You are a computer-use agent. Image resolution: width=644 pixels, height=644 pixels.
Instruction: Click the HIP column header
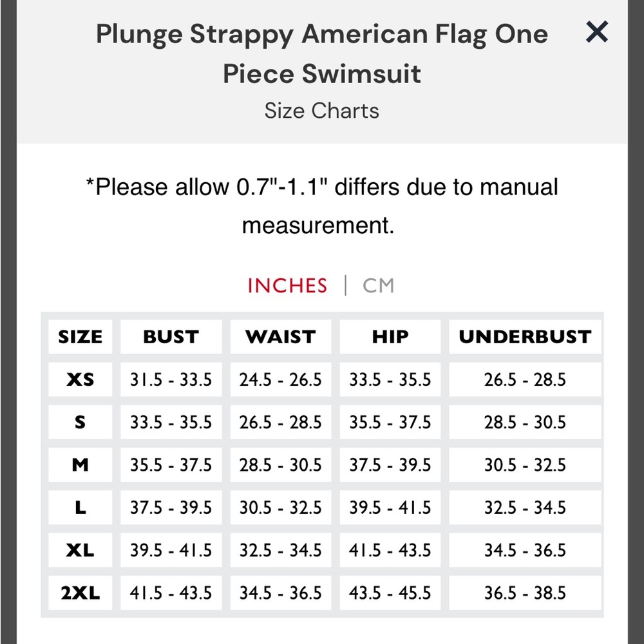pyautogui.click(x=390, y=337)
